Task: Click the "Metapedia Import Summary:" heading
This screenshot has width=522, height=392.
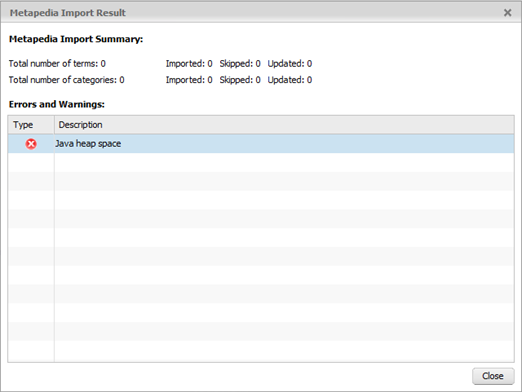Action: (76, 39)
